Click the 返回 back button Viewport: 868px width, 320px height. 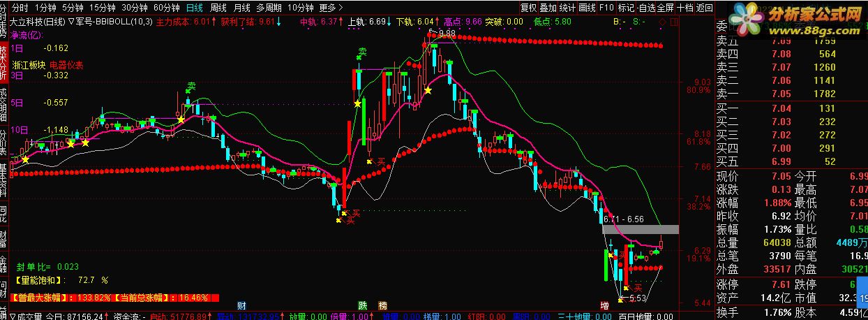(x=704, y=8)
